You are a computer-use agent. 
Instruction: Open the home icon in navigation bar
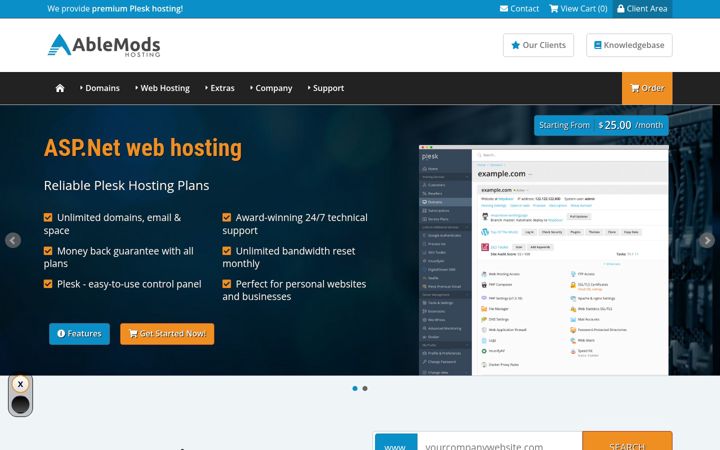[60, 88]
